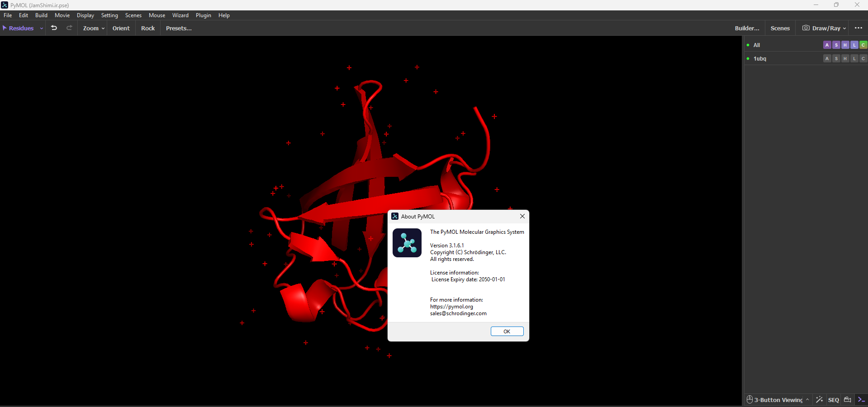Toggle the command line prompt icon

(x=862, y=400)
